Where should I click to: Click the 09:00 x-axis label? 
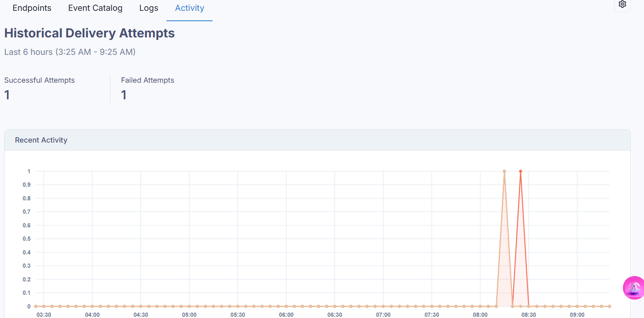point(577,315)
